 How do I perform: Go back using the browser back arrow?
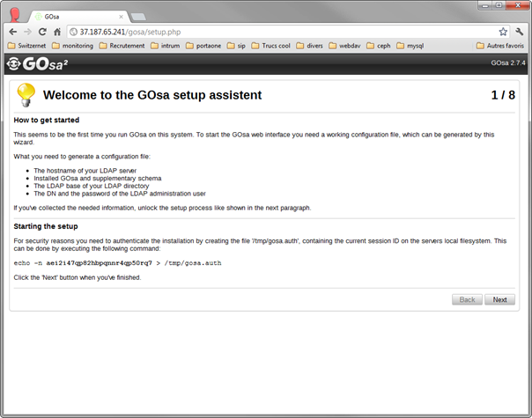pyautogui.click(x=13, y=32)
